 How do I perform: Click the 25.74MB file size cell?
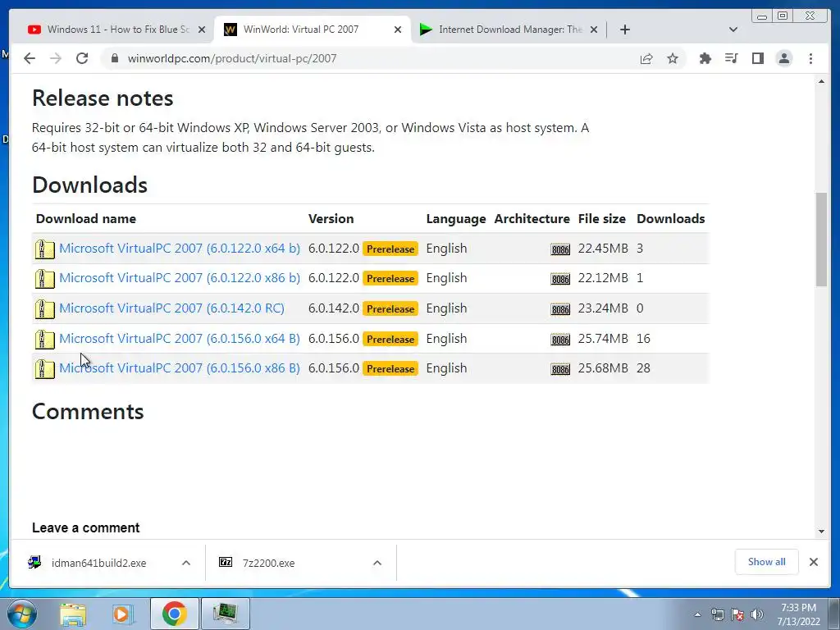603,339
